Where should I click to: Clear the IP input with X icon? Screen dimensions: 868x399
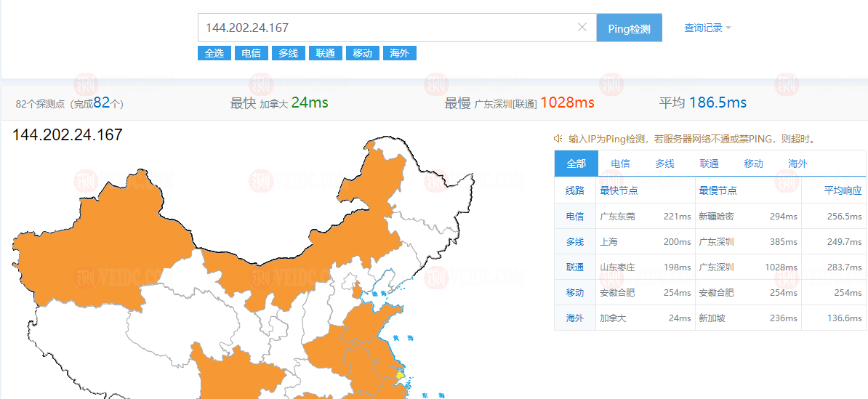coord(582,27)
